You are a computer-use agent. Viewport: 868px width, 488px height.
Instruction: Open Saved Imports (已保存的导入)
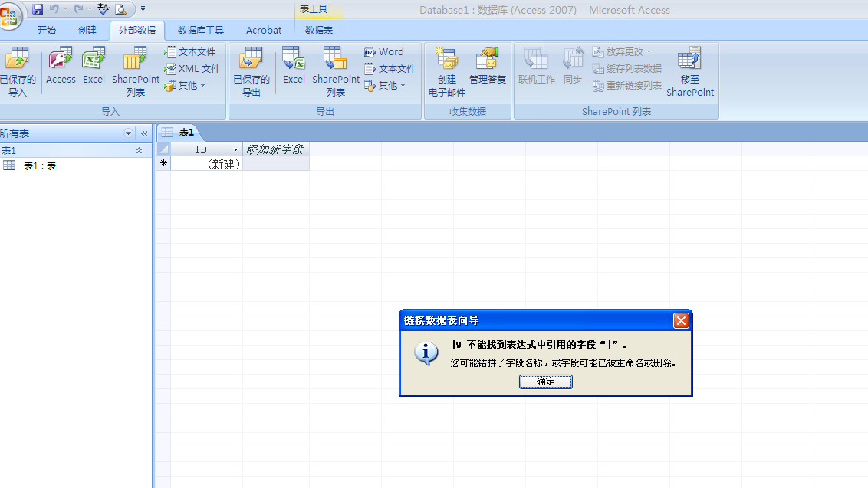coord(18,72)
